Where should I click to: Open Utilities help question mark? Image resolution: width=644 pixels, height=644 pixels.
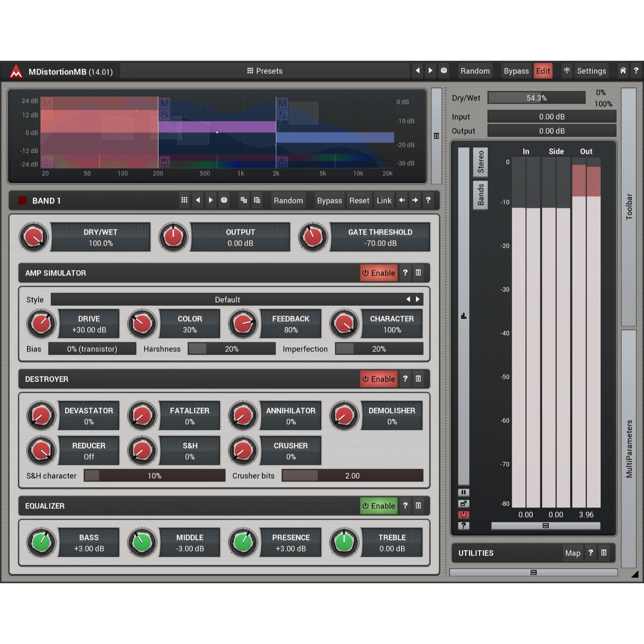(x=590, y=553)
